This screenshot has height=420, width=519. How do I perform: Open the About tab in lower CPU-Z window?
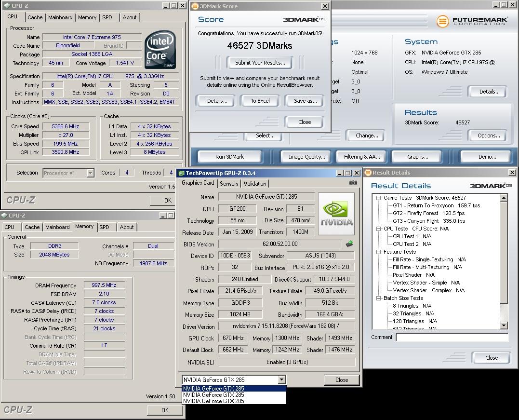click(x=127, y=227)
